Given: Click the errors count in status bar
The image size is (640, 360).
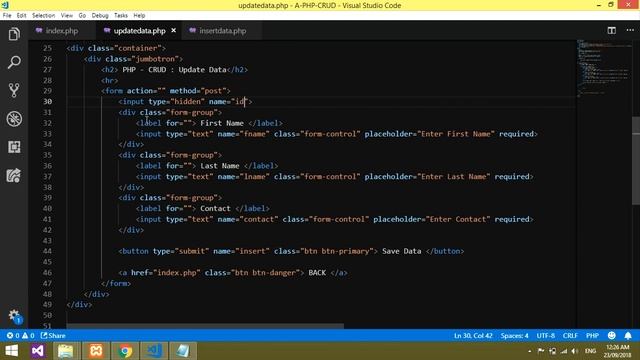Looking at the screenshot, I should [x=13, y=336].
